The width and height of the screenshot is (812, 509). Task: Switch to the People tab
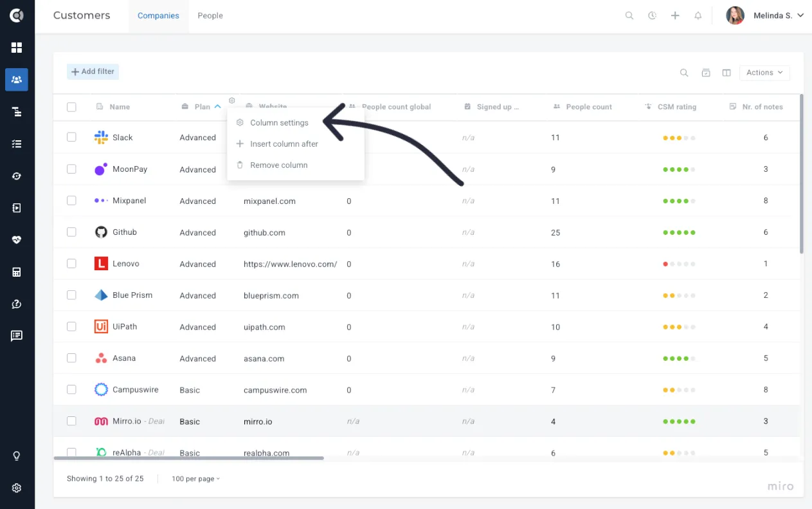[210, 16]
